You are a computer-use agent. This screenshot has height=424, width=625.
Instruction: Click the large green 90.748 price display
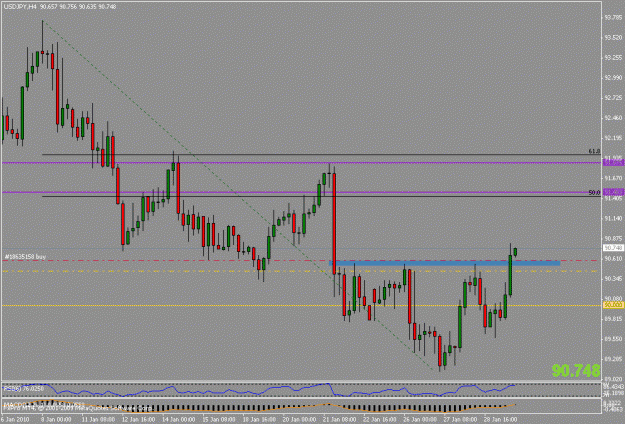pos(576,371)
